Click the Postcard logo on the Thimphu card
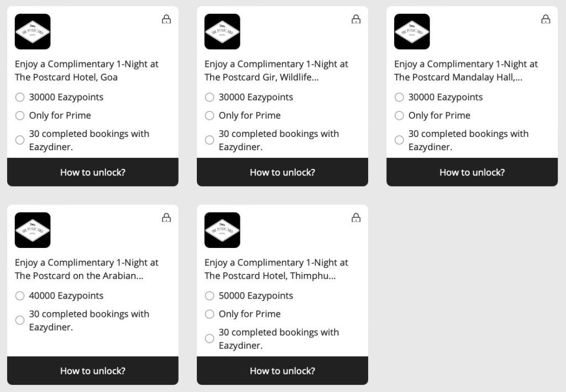Image resolution: width=566 pixels, height=392 pixels. (222, 230)
